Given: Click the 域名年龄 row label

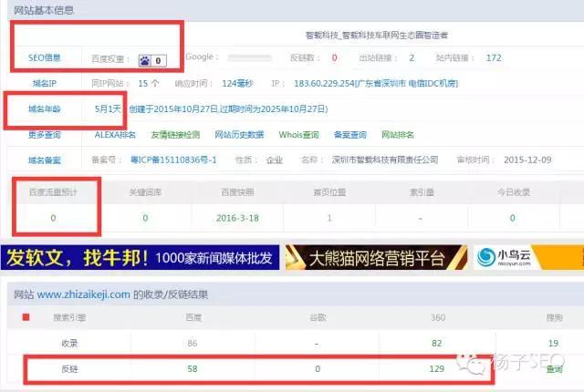Looking at the screenshot, I should pyautogui.click(x=43, y=108).
